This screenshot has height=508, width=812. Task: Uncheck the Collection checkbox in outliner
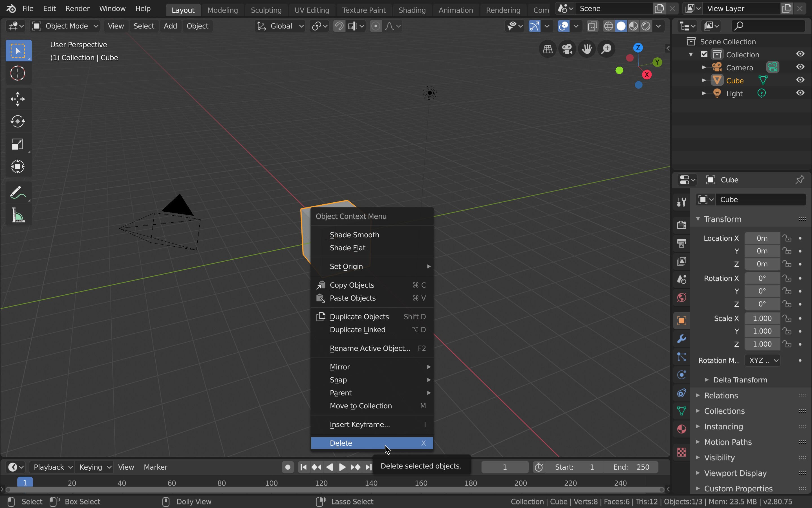(704, 54)
